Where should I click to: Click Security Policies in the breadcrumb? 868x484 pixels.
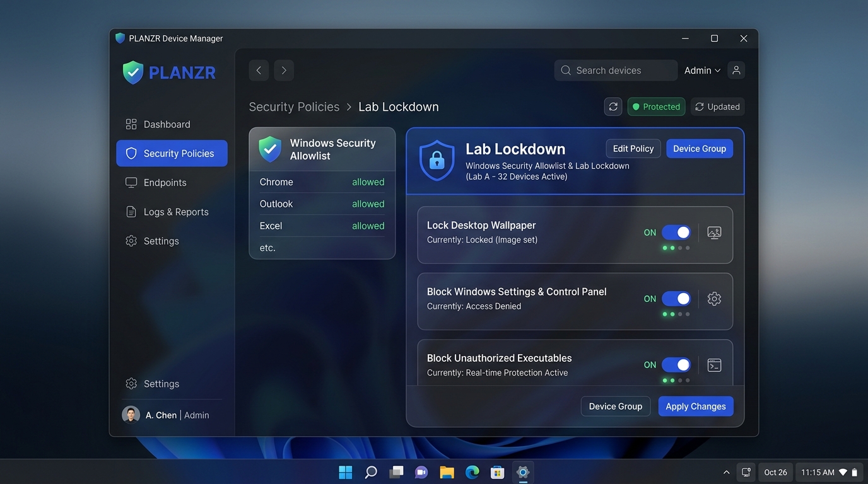pyautogui.click(x=294, y=107)
